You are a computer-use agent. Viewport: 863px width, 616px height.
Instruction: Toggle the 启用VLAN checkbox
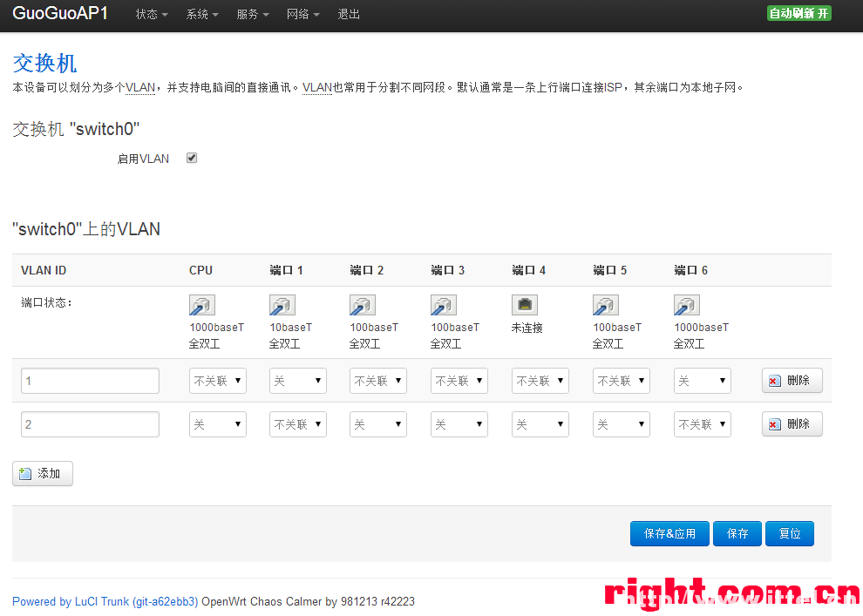(192, 158)
